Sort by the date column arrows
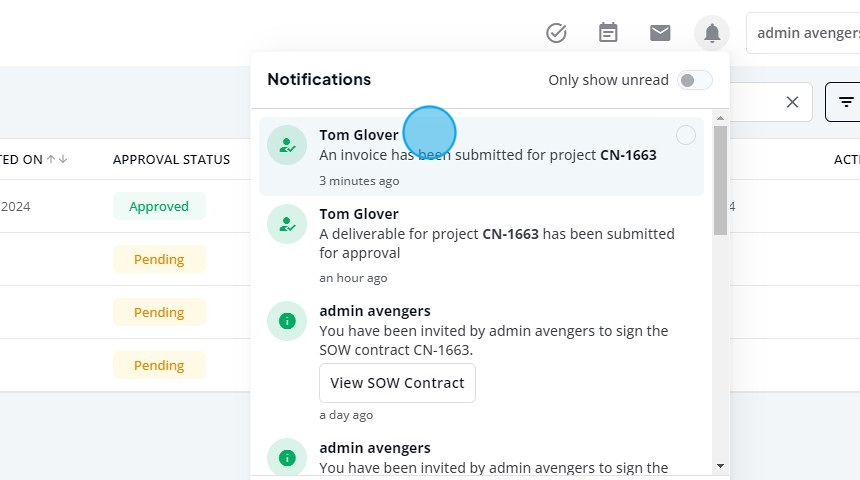 click(x=57, y=159)
